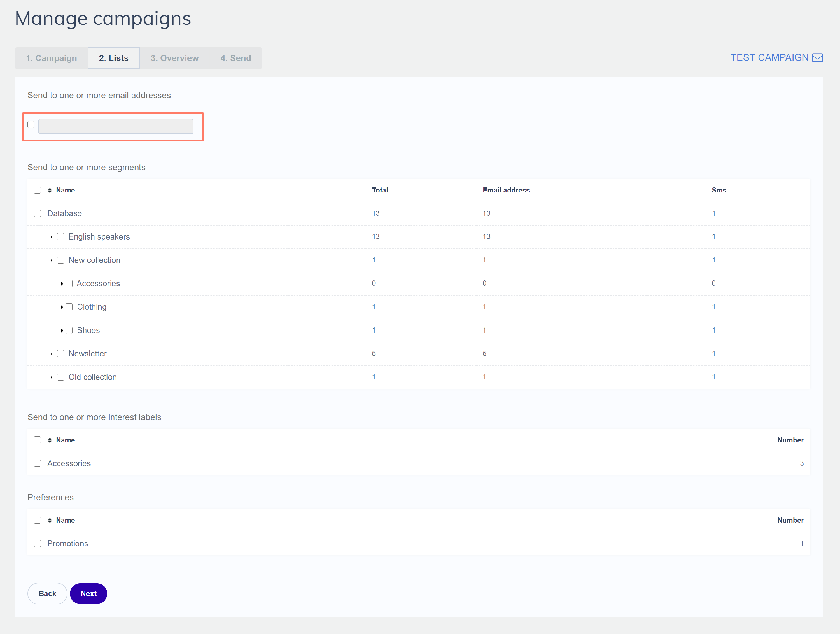Expand the Clothing sub-segment arrow
The image size is (840, 634).
click(x=62, y=307)
